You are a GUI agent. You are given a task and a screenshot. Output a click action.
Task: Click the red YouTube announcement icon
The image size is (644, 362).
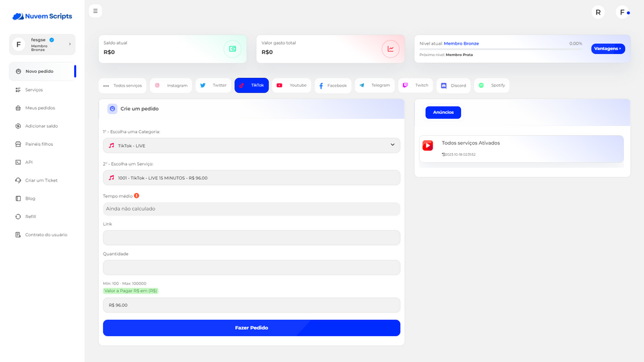pyautogui.click(x=428, y=146)
